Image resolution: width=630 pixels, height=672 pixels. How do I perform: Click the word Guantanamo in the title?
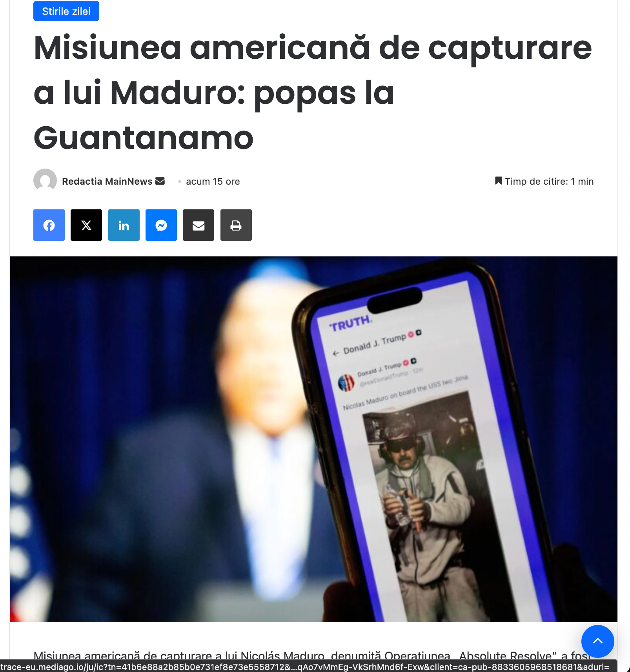click(x=144, y=138)
